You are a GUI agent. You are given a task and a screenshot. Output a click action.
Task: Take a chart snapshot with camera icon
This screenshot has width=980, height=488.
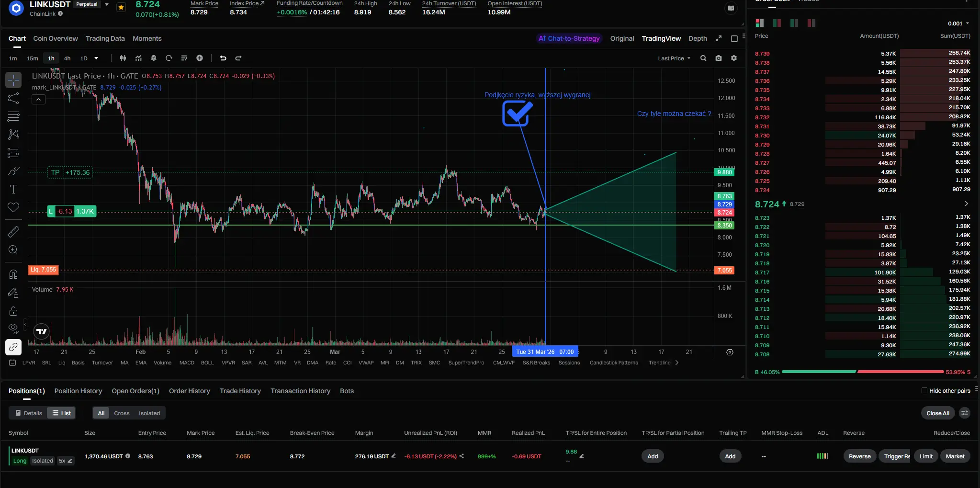point(719,58)
